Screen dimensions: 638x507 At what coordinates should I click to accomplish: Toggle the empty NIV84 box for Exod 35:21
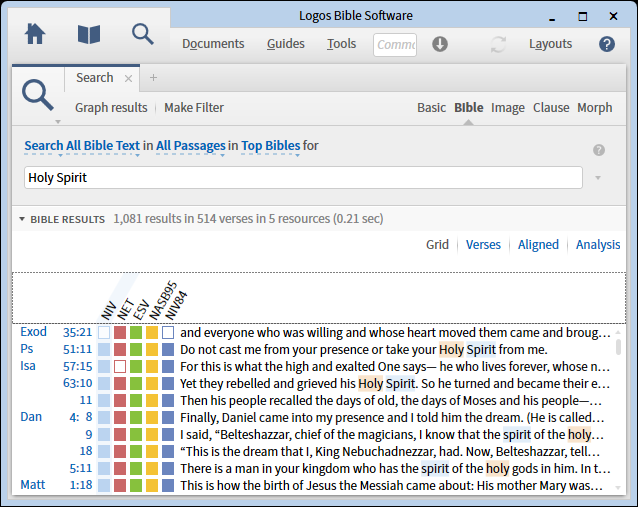click(x=168, y=332)
